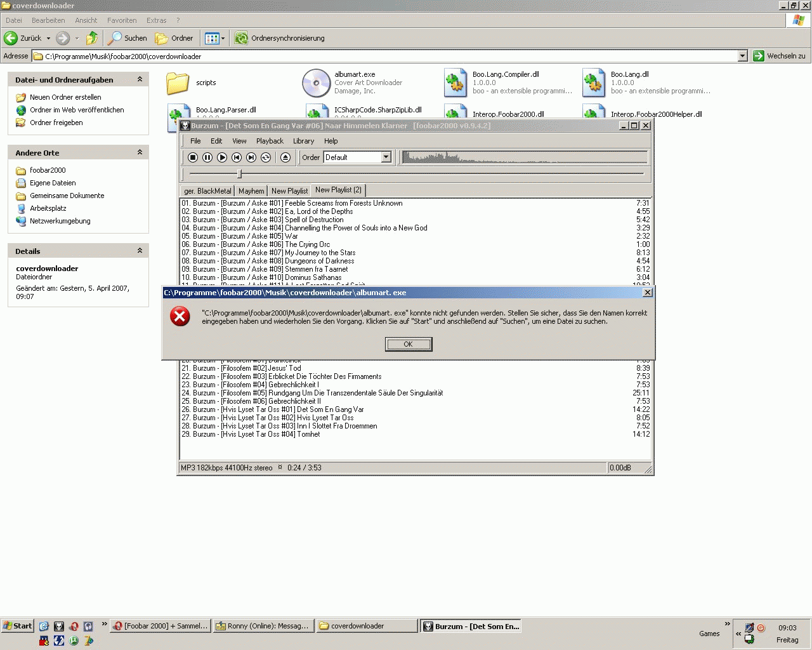Click the Stop playback button in foobar2000

pyautogui.click(x=193, y=157)
